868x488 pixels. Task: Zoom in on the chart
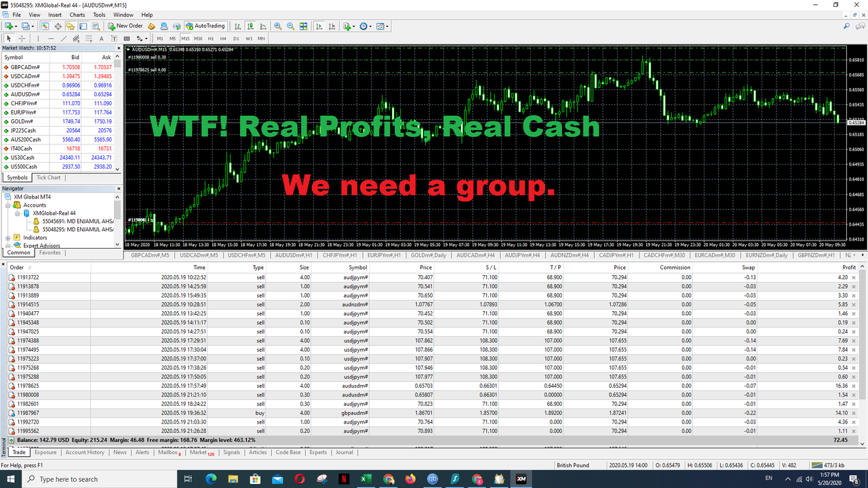point(278,26)
